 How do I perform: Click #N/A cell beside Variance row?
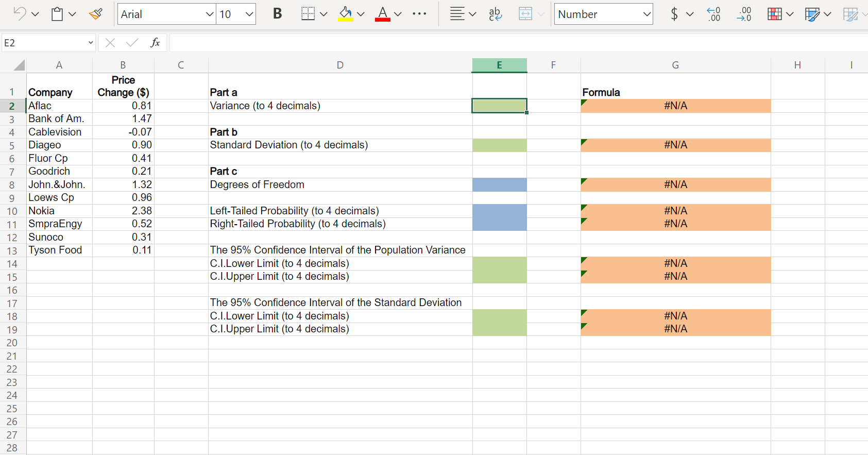click(x=675, y=106)
